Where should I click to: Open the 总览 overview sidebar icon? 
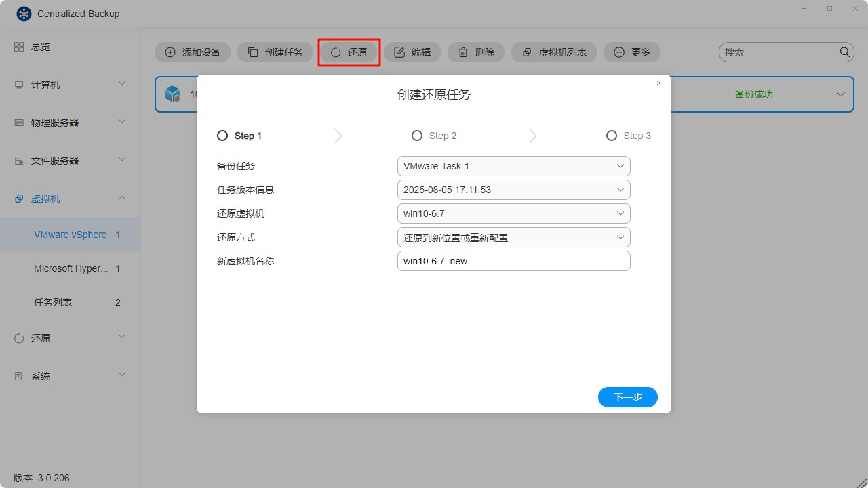(20, 46)
